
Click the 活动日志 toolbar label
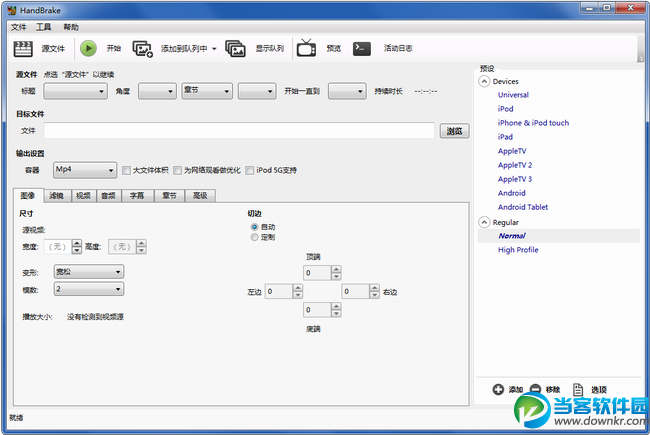pyautogui.click(x=398, y=49)
